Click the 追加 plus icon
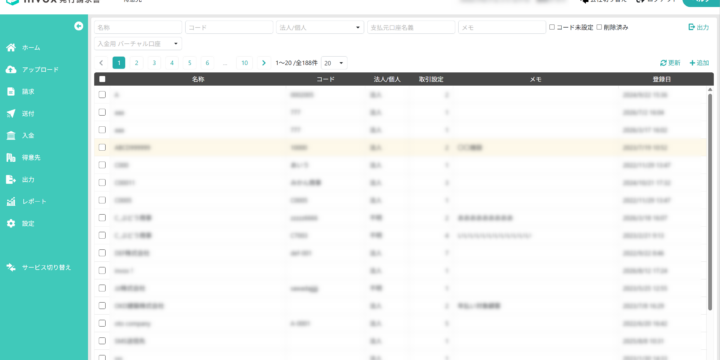 click(692, 63)
